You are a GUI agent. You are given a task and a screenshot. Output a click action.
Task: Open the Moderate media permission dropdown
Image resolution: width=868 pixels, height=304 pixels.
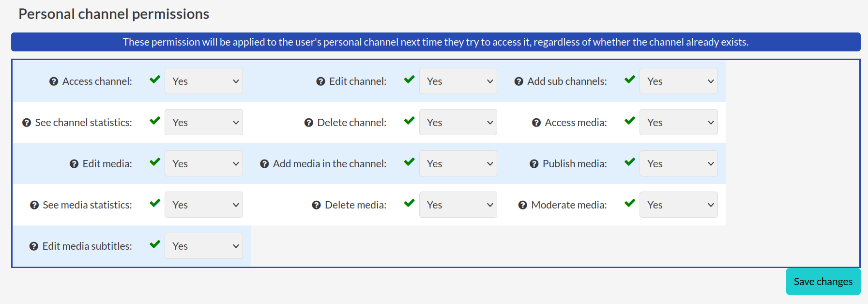click(x=679, y=205)
